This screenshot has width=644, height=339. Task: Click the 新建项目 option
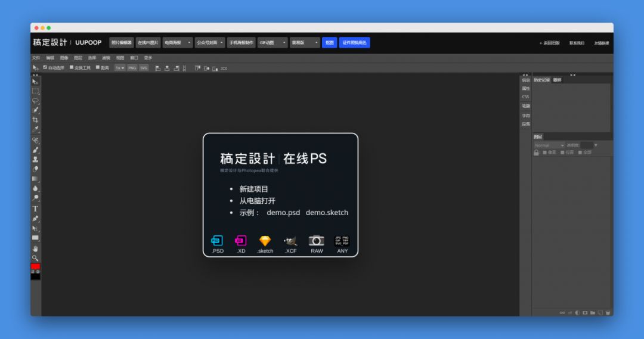pyautogui.click(x=254, y=189)
